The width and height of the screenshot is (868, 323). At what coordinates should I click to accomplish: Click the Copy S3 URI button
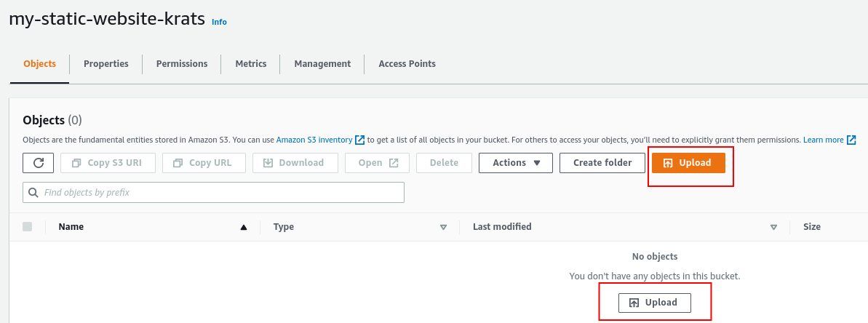coord(108,162)
